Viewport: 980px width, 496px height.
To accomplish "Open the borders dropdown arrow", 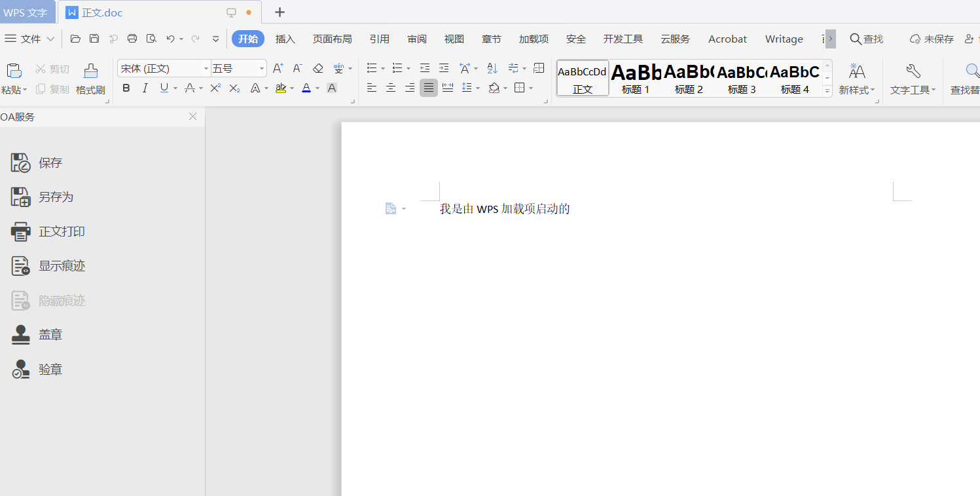I will click(531, 88).
